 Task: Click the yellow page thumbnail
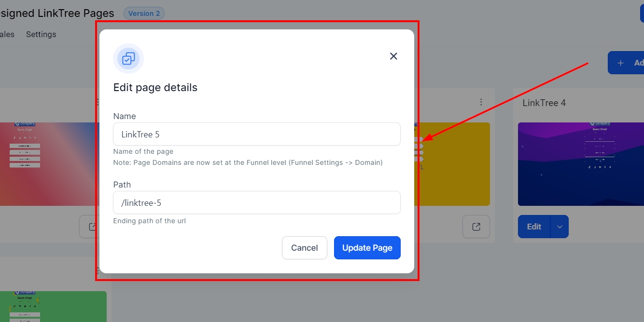(x=452, y=164)
